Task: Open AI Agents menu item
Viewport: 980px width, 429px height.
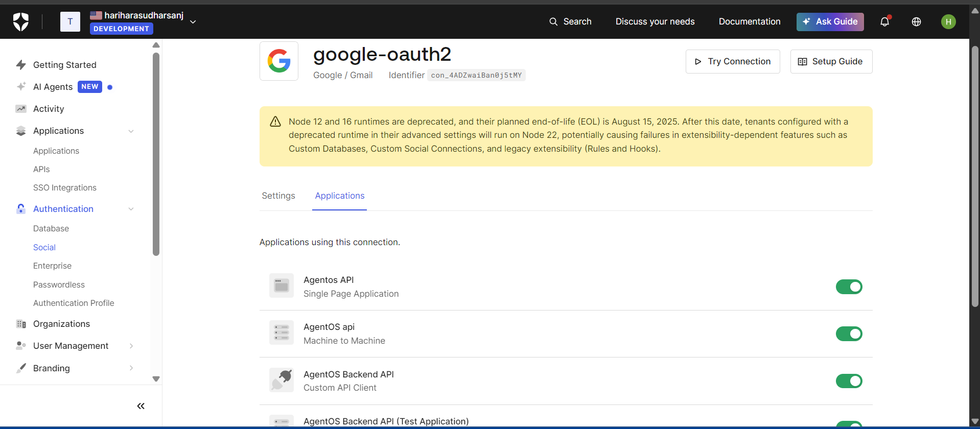Action: pyautogui.click(x=53, y=87)
